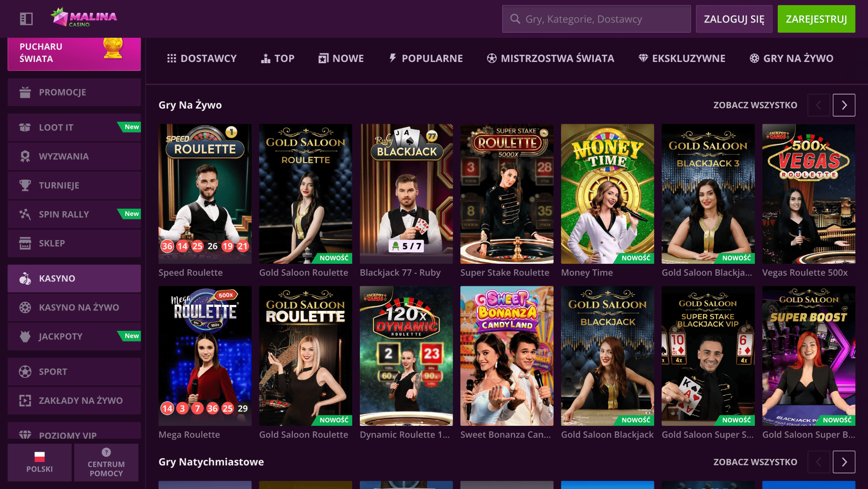The width and height of the screenshot is (868, 489).
Task: Click the Sport soccer ball icon
Action: 25,372
